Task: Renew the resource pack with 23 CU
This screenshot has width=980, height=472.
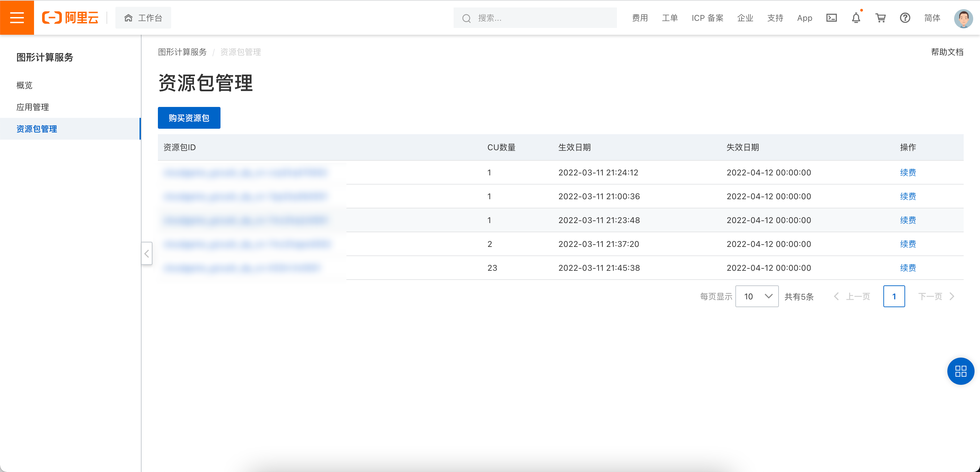Action: click(x=908, y=268)
